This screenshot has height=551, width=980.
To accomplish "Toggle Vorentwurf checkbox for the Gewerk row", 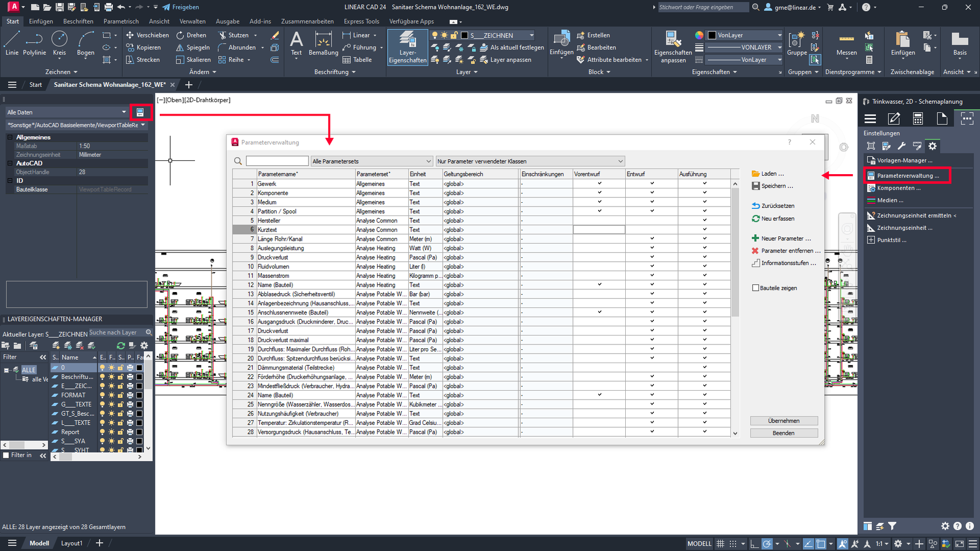I will [599, 183].
